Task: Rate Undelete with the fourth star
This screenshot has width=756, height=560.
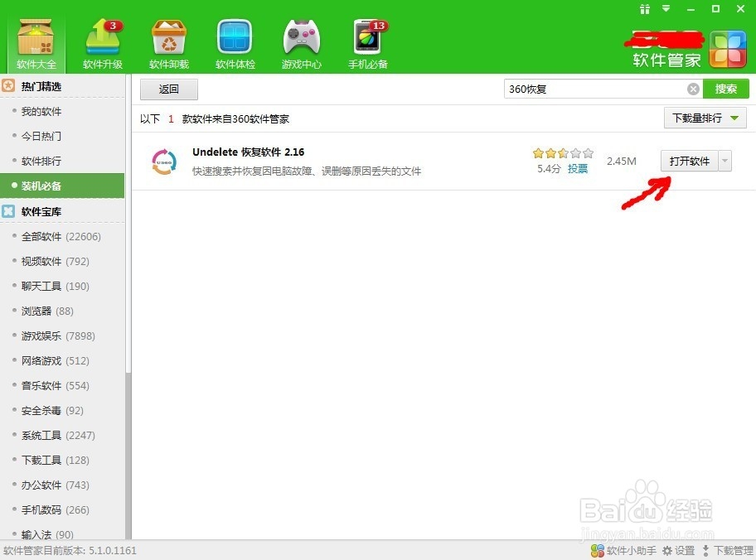Action: coord(574,153)
